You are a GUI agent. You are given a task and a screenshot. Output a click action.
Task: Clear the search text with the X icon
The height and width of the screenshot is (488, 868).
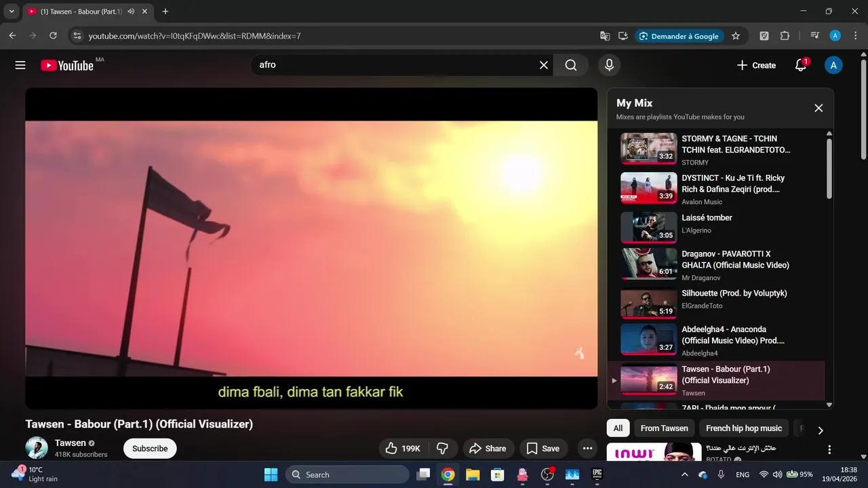click(x=544, y=65)
